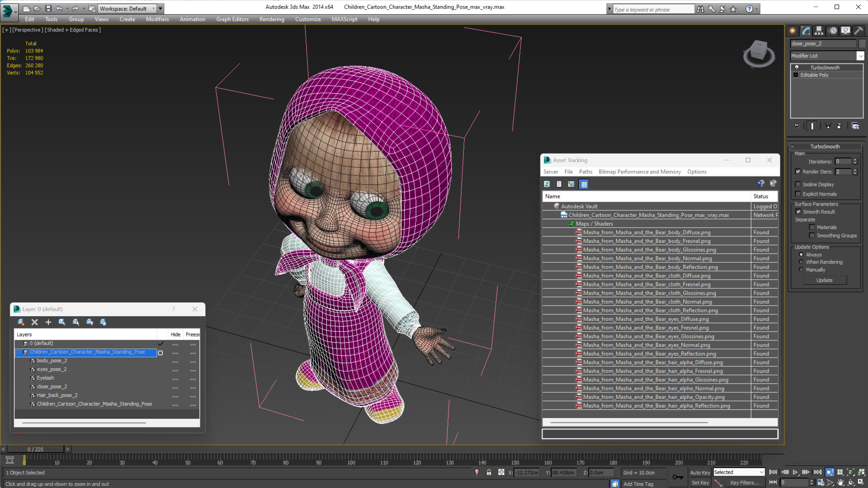Click the Configure Modifier Sets icon

click(x=855, y=126)
